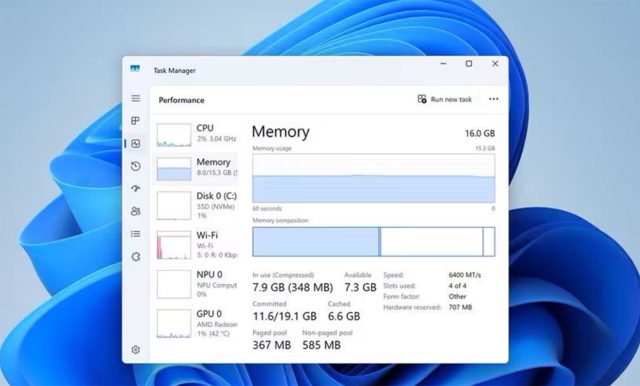Click the Memory composition bar
This screenshot has width=640, height=386.
click(x=373, y=242)
